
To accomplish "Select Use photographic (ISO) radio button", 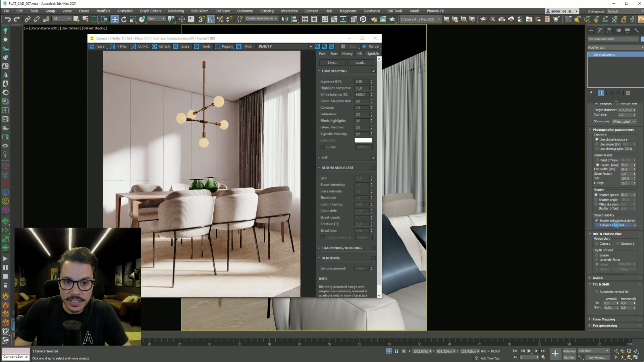I will click(x=597, y=149).
